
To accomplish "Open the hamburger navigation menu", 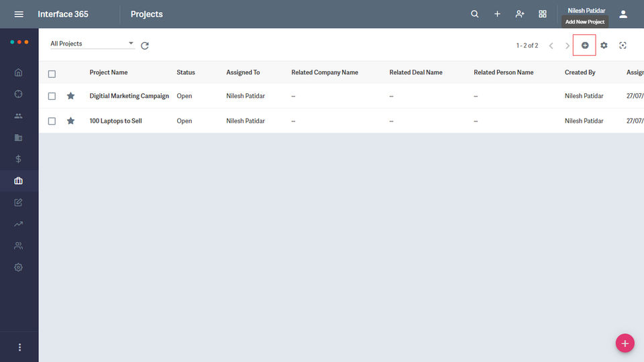I will (19, 14).
